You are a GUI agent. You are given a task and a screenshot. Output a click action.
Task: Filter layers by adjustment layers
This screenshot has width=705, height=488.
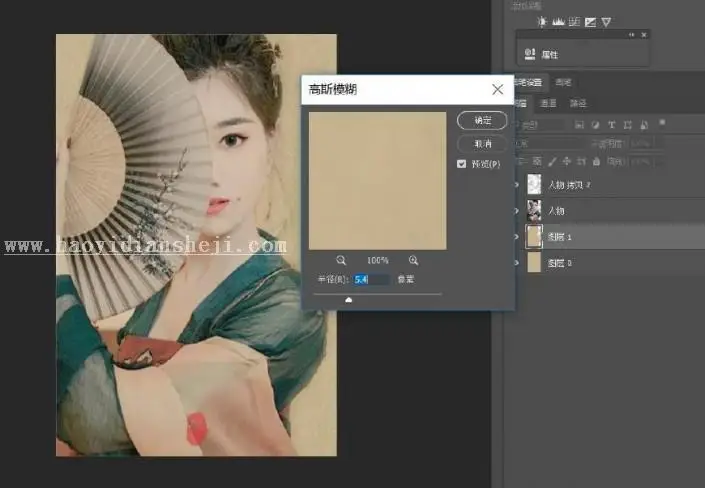tap(595, 125)
